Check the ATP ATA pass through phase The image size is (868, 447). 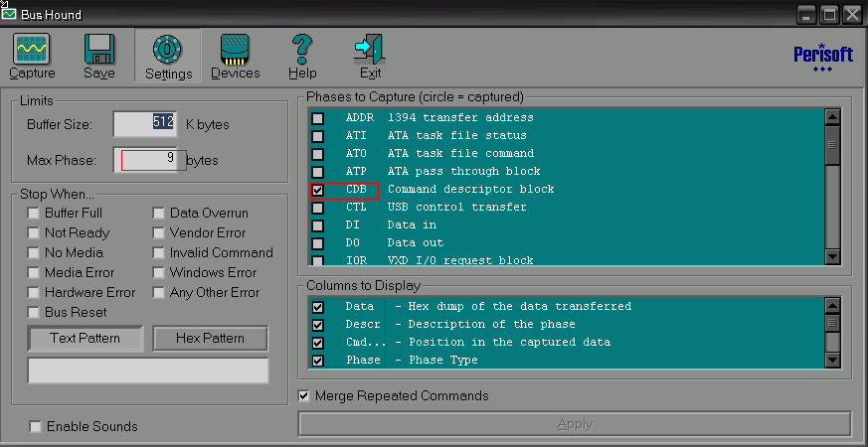[x=317, y=172]
